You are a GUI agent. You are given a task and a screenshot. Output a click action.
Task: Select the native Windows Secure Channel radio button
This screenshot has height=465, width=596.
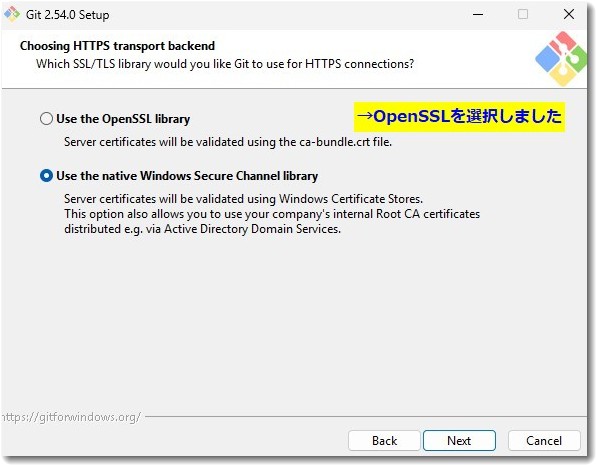point(46,176)
